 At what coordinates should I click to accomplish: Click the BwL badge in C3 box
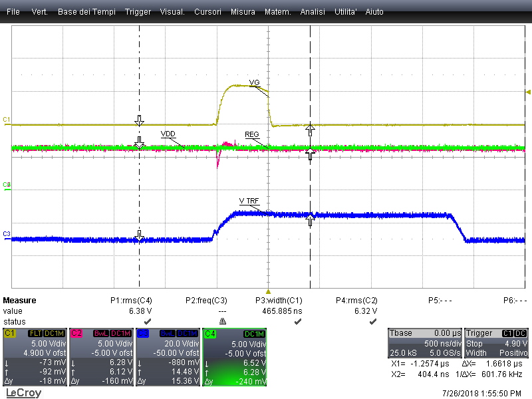(x=168, y=334)
